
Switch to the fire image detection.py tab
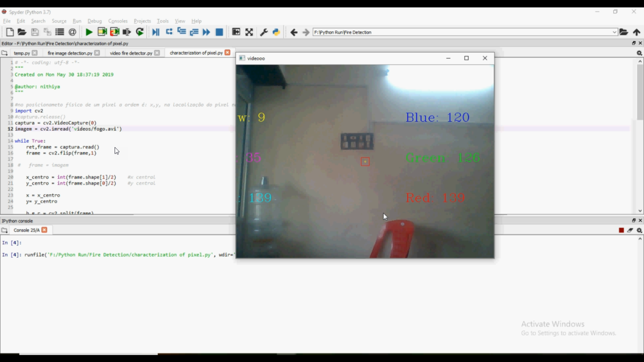(x=69, y=53)
